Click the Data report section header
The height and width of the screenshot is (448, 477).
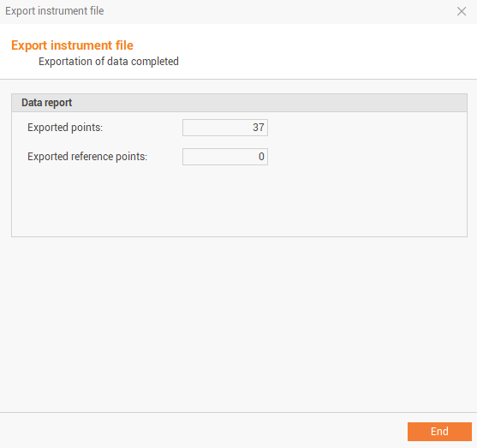coord(239,103)
